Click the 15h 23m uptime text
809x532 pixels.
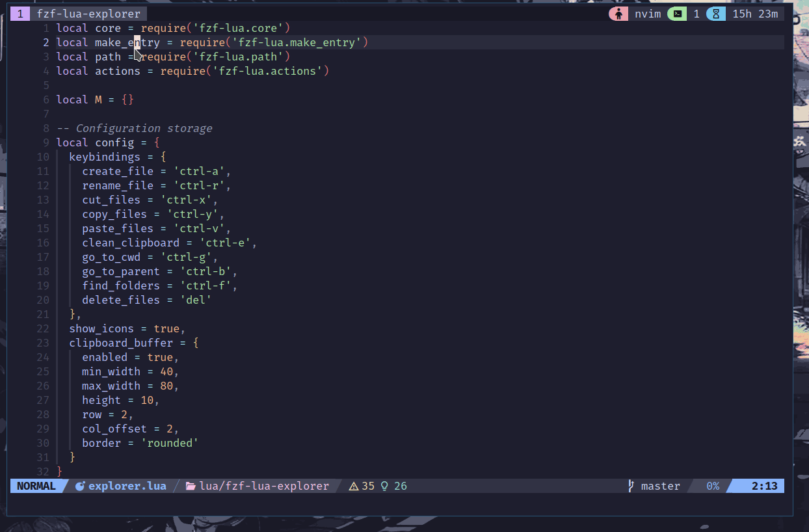755,14
